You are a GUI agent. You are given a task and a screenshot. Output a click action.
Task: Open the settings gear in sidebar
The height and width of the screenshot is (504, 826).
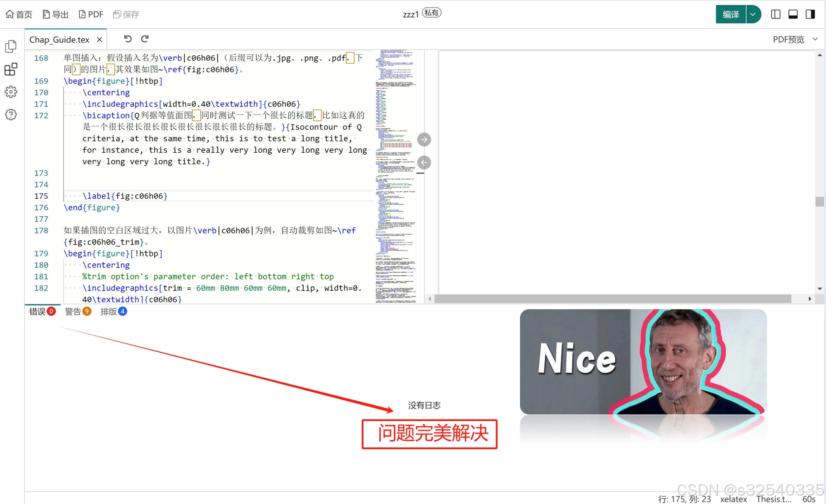(x=11, y=92)
